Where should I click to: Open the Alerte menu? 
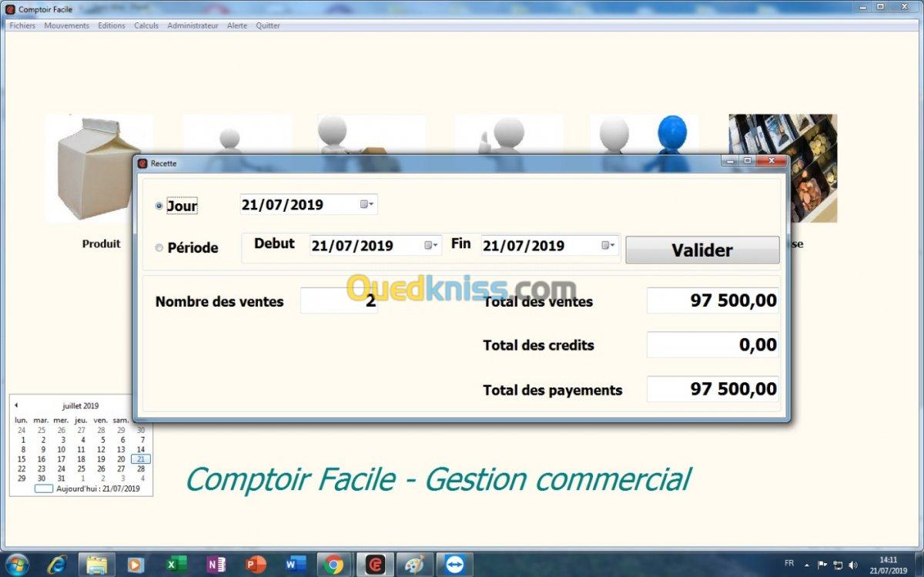[x=237, y=25]
